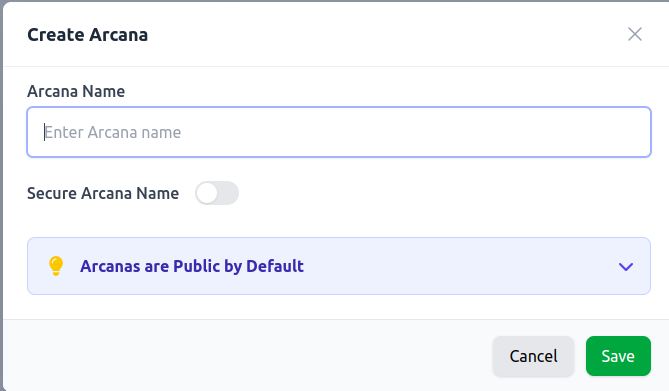The width and height of the screenshot is (669, 391).
Task: Click the white knob of the secure toggle
Action: pos(207,193)
